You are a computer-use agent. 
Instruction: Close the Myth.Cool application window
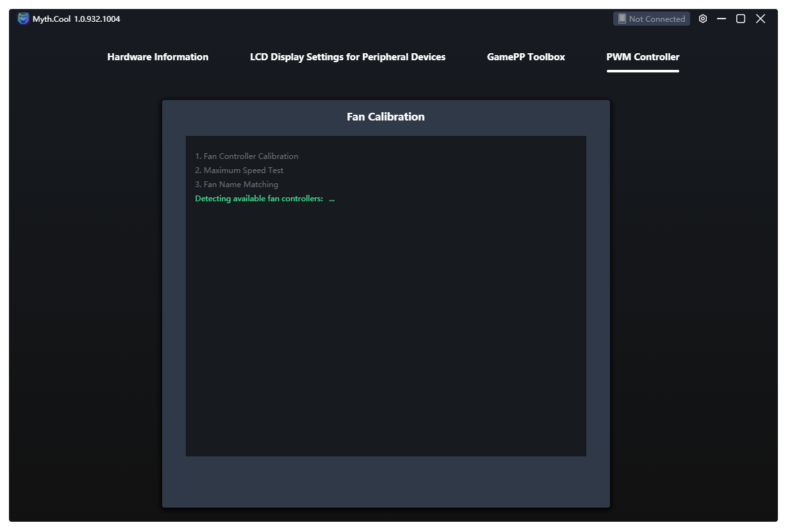pyautogui.click(x=761, y=19)
